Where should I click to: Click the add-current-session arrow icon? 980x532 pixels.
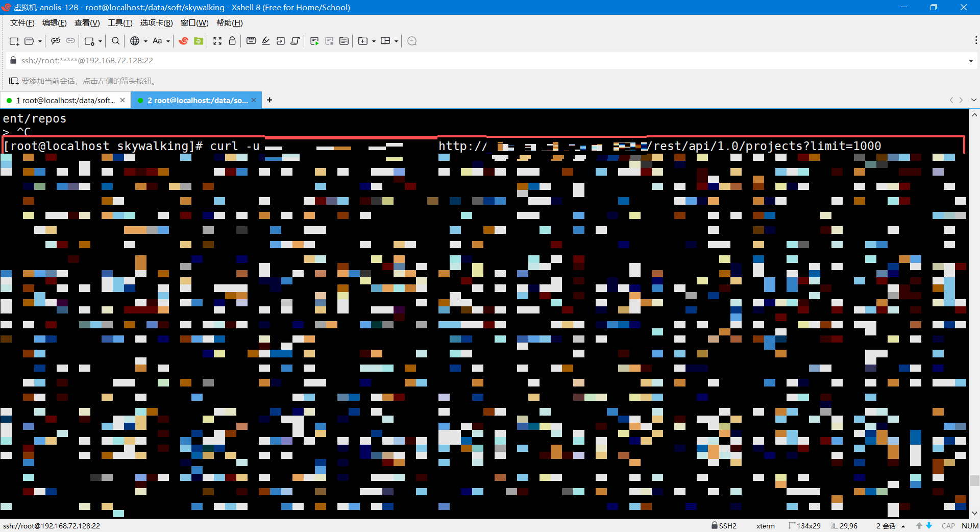coord(14,81)
